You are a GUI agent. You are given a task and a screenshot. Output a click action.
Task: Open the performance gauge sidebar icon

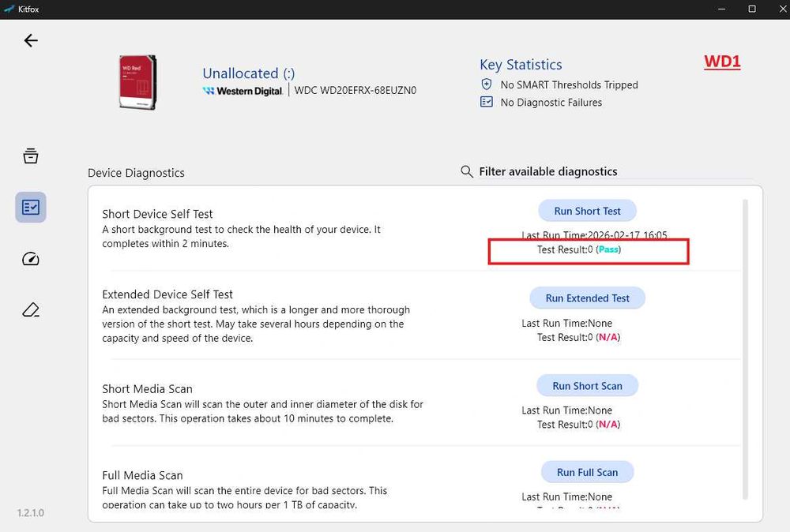coord(31,259)
